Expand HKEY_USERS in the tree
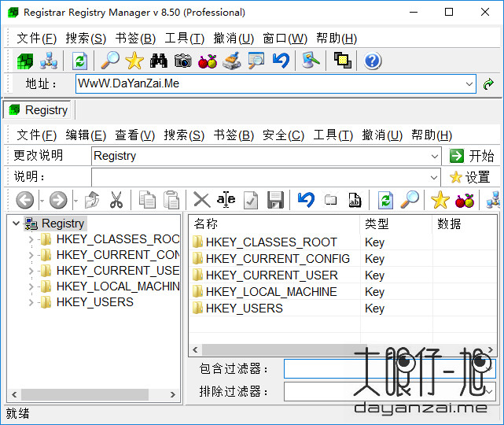The width and height of the screenshot is (504, 425). [x=31, y=302]
